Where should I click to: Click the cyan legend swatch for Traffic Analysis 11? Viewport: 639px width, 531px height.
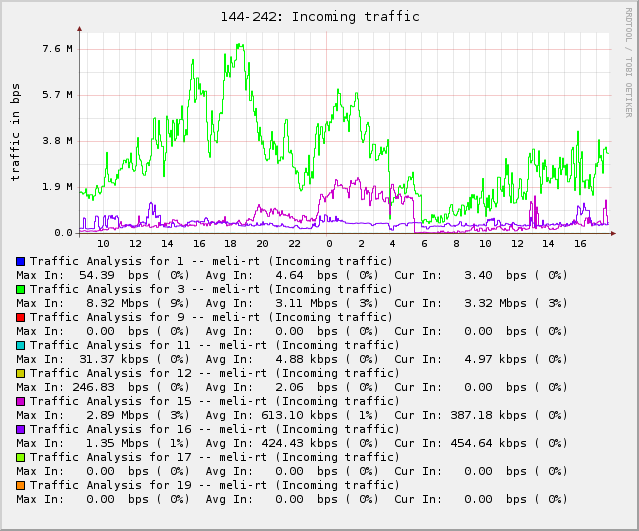point(20,345)
